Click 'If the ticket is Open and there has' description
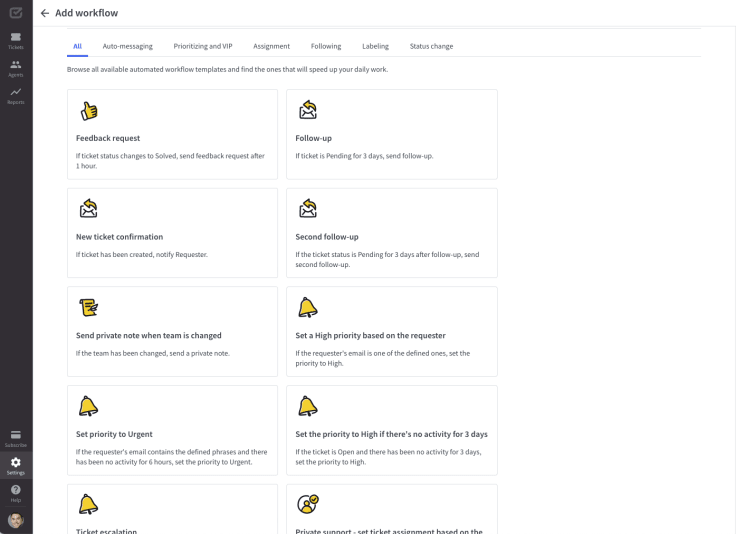This screenshot has width=736, height=534. click(388, 457)
